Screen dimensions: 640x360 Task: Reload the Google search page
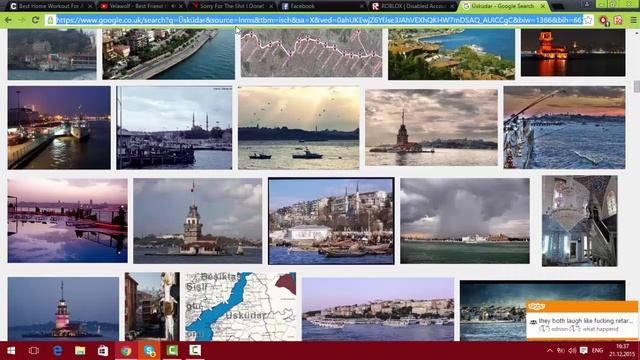tap(35, 20)
